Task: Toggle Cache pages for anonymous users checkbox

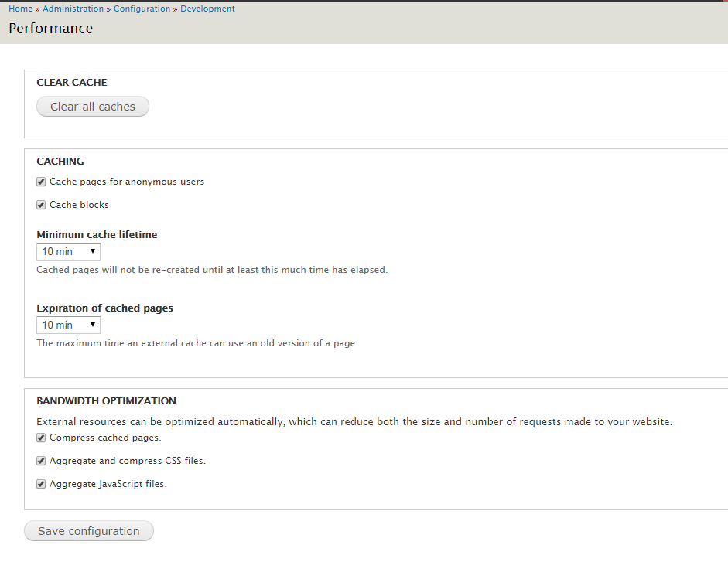Action: (41, 182)
